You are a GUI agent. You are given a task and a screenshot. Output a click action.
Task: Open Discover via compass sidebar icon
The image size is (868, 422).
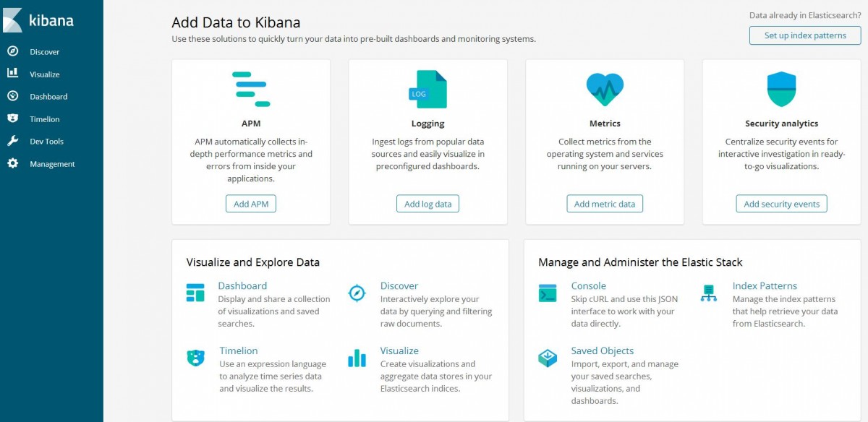click(x=12, y=51)
